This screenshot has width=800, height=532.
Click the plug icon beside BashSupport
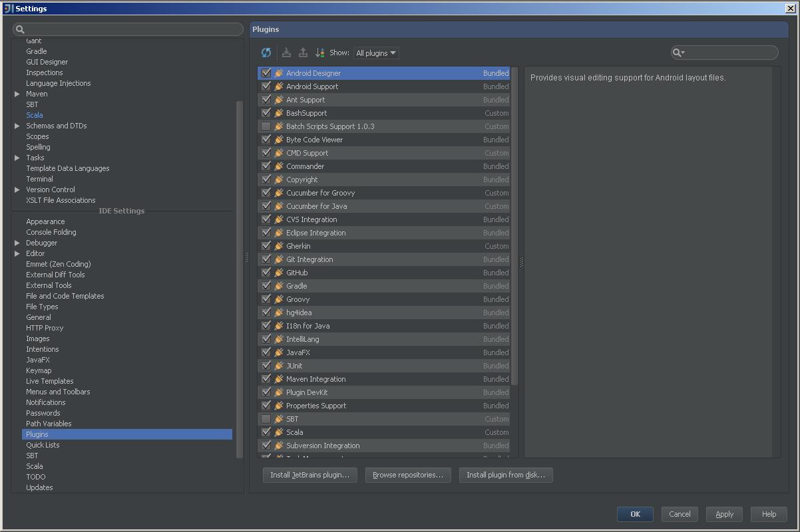[x=279, y=113]
